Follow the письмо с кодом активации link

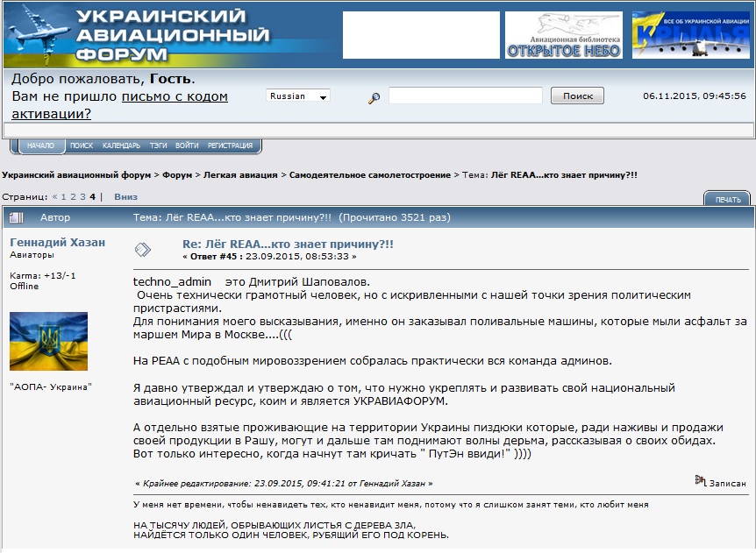click(174, 96)
